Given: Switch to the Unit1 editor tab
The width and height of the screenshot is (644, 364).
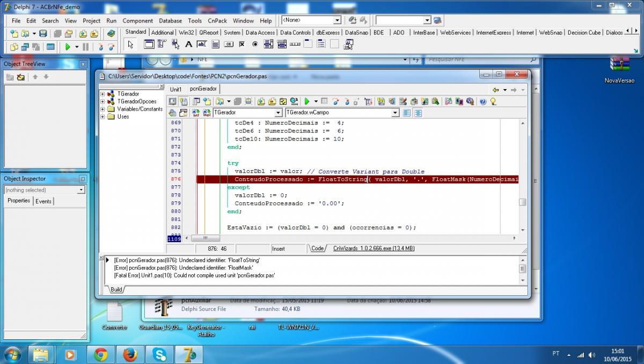Looking at the screenshot, I should click(x=176, y=89).
